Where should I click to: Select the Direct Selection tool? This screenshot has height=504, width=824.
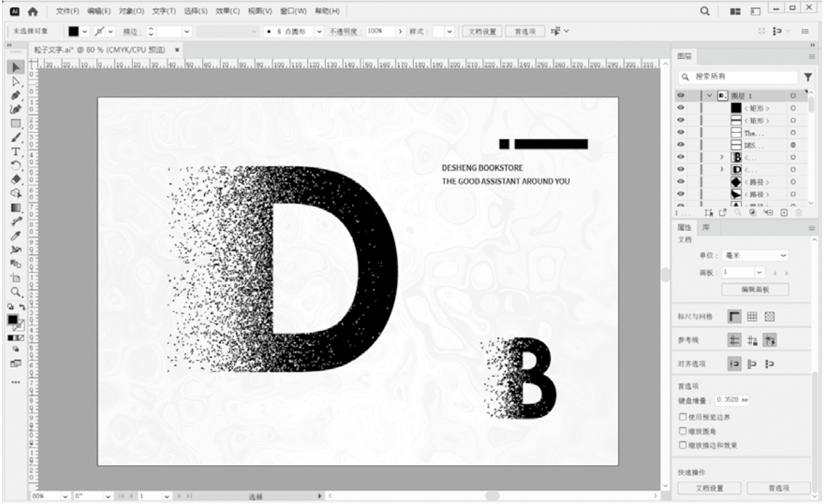coord(16,81)
